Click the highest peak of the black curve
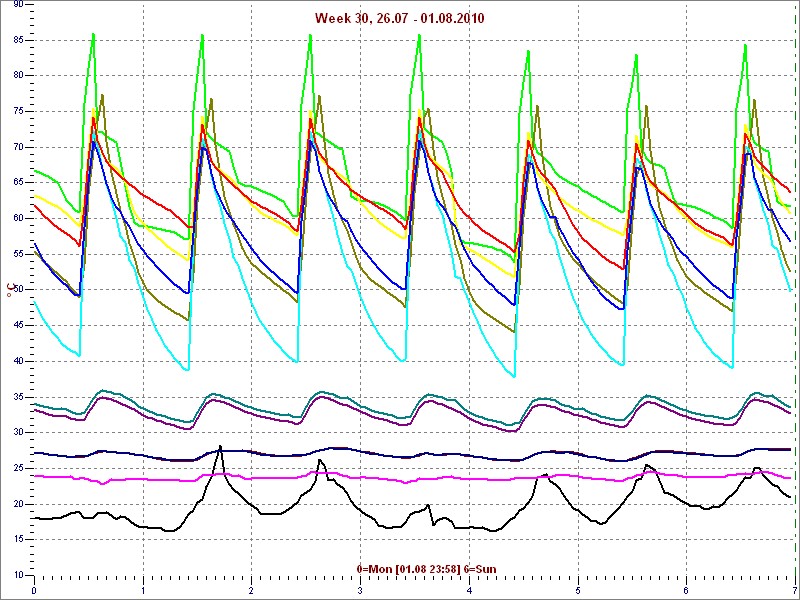 tap(220, 446)
